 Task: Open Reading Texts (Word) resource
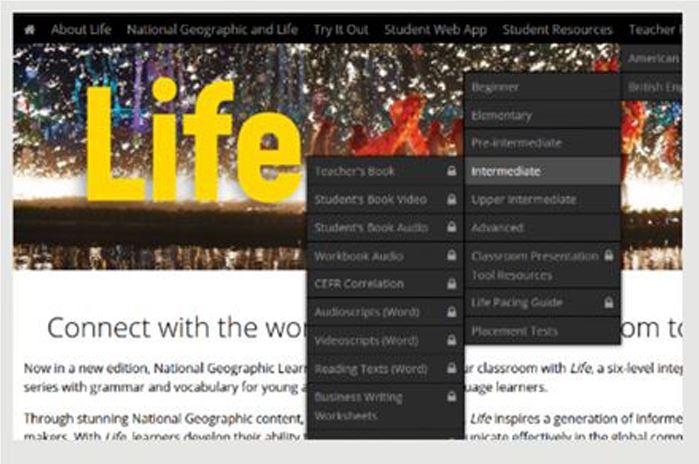386,369
